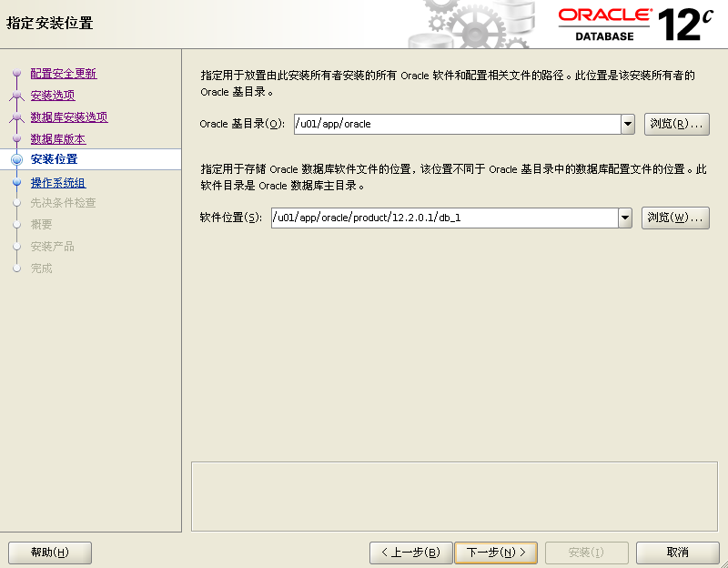This screenshot has height=568, width=728.
Task: Click 浏览(R) button for Oracle base
Action: [x=676, y=124]
